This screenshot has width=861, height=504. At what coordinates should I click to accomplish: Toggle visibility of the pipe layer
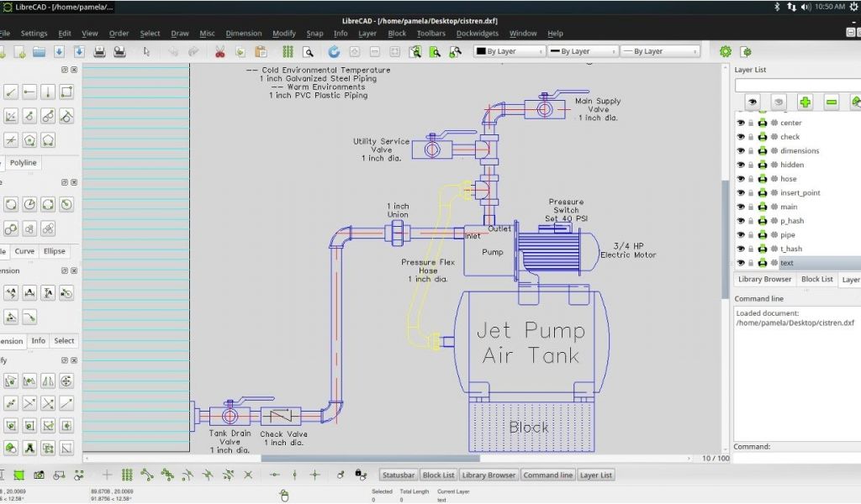(x=741, y=235)
